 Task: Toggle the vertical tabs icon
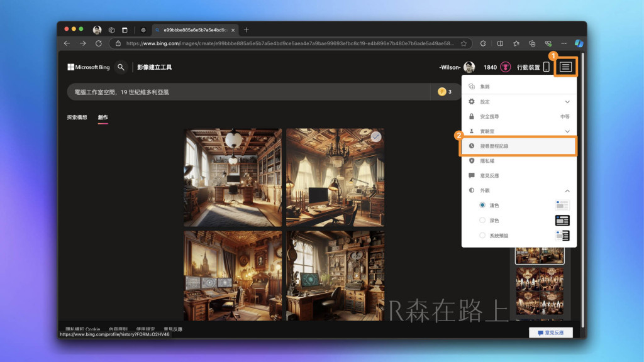point(125,30)
